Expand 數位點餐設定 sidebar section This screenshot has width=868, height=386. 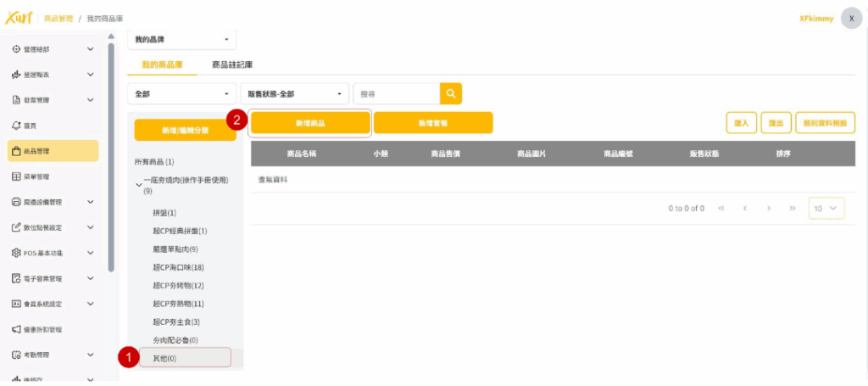coord(90,227)
